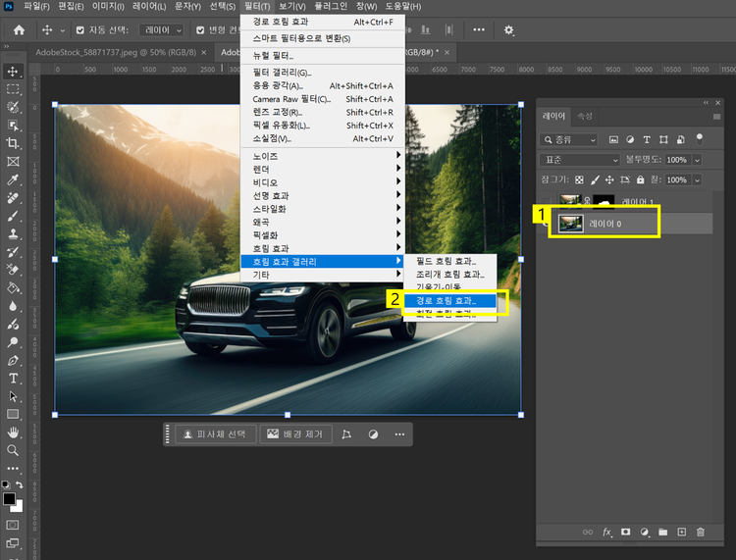
Task: Create new adjustment layer icon
Action: [x=645, y=532]
